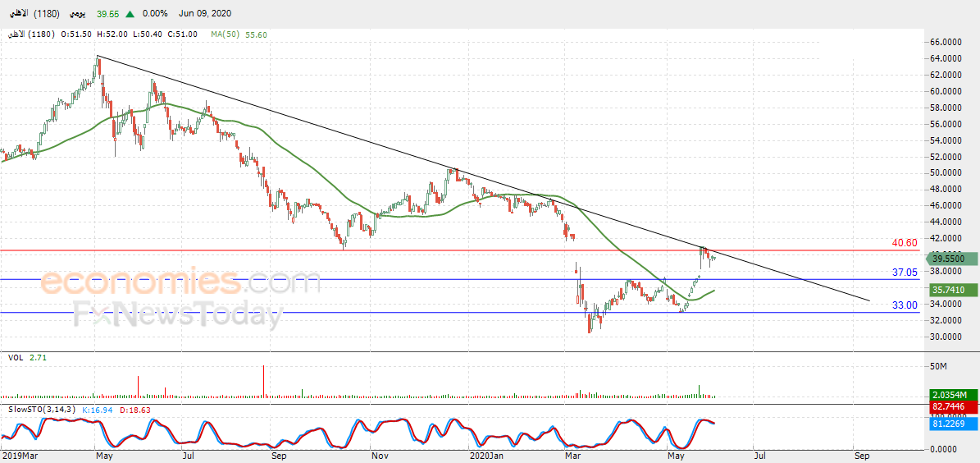The height and width of the screenshot is (463, 980).
Task: Click the red stochastic tag 82.7446
Action: click(x=950, y=406)
